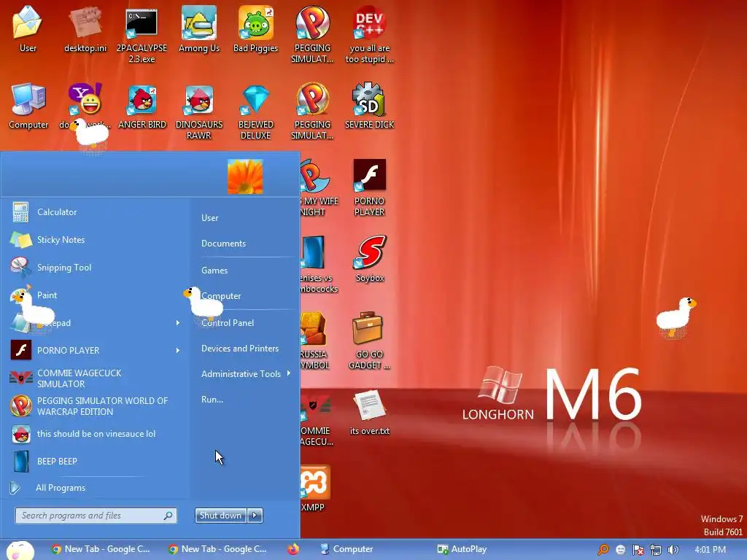The image size is (747, 560).
Task: Open the Run... dialog
Action: [212, 399]
